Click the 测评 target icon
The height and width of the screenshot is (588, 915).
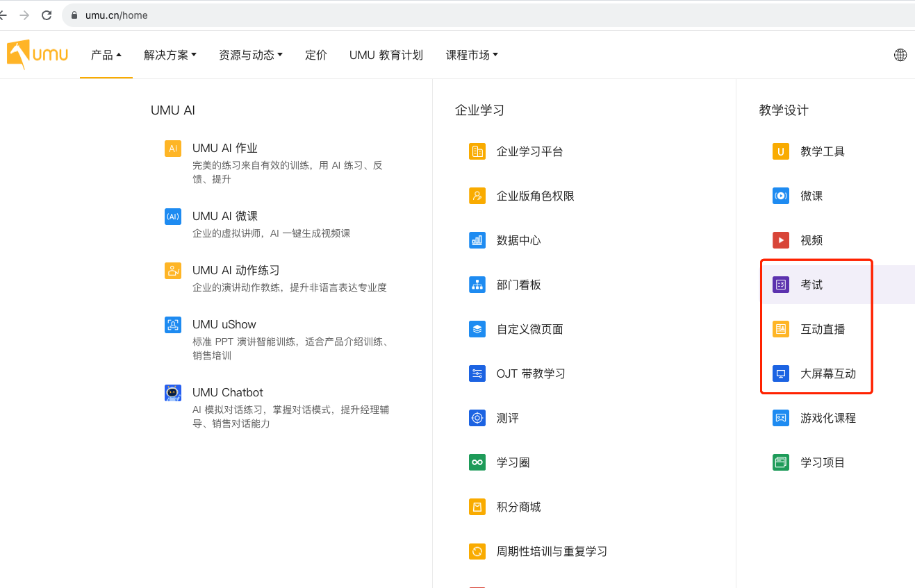477,418
